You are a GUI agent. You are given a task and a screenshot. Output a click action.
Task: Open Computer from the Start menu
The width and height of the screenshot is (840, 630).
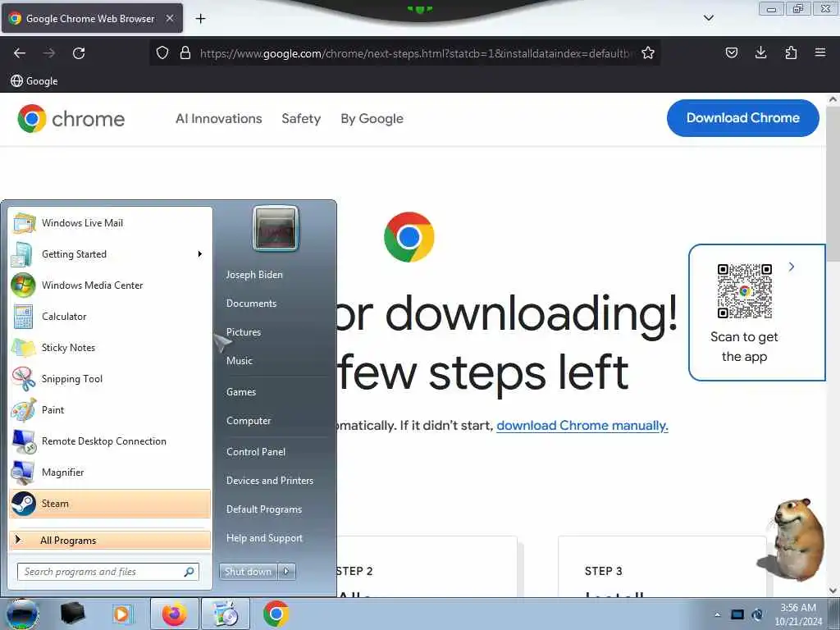coord(249,421)
